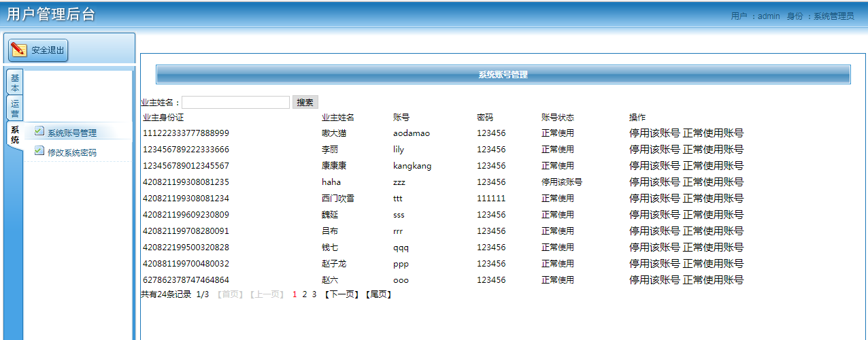Image resolution: width=868 pixels, height=340 pixels.
Task: Click owner name 西门吹雪
Action: [338, 198]
